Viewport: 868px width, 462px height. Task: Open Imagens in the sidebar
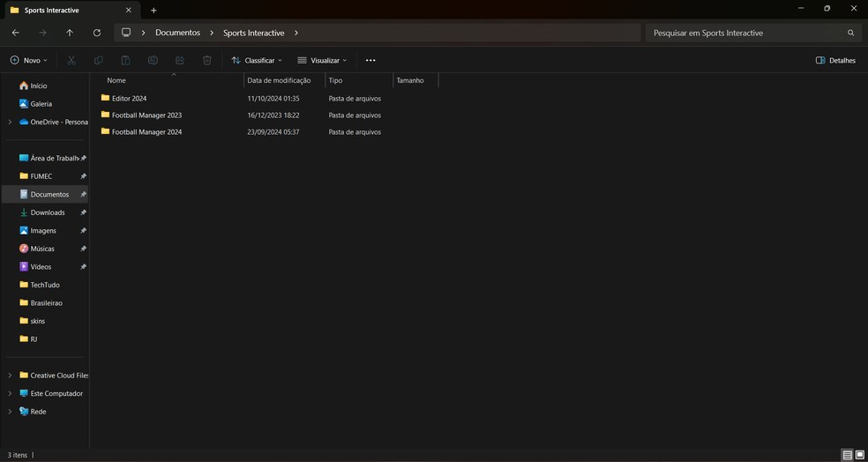tap(45, 230)
